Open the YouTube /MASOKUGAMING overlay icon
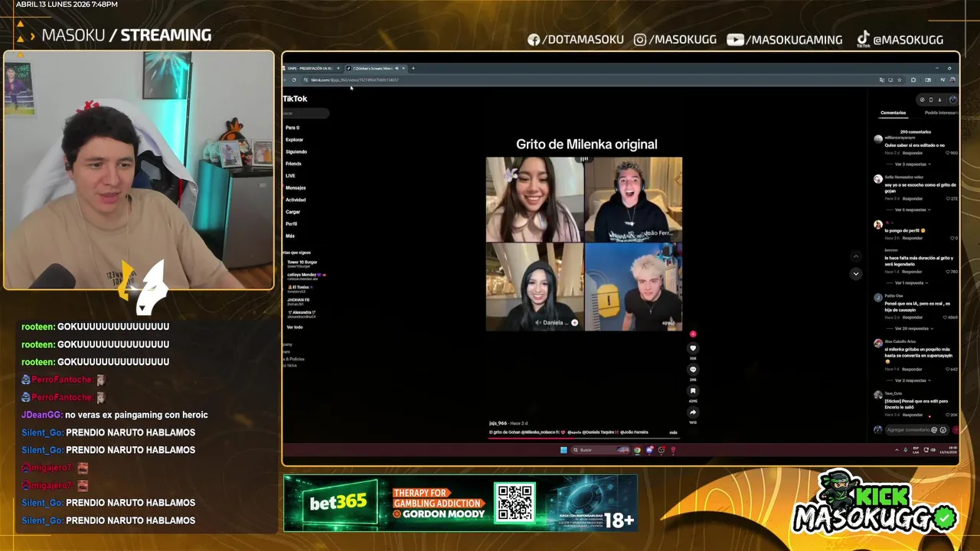 [x=735, y=40]
